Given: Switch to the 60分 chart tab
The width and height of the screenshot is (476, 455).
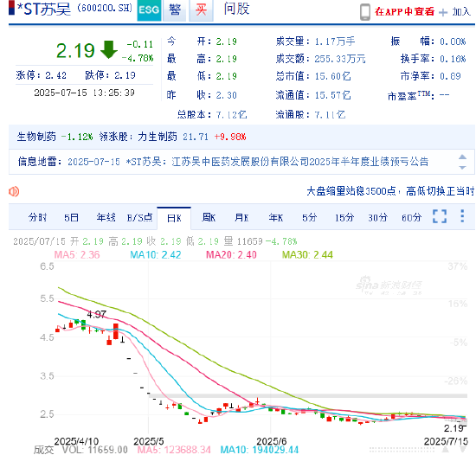Looking at the screenshot, I should point(411,217).
